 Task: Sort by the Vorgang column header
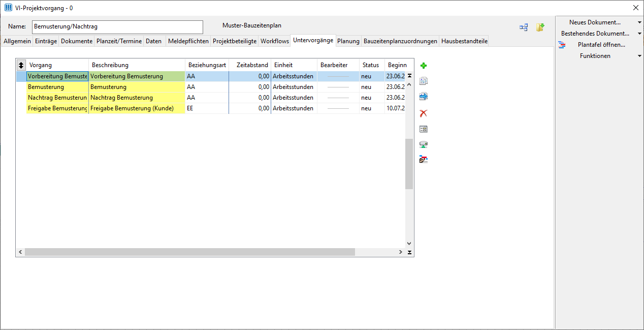point(57,65)
